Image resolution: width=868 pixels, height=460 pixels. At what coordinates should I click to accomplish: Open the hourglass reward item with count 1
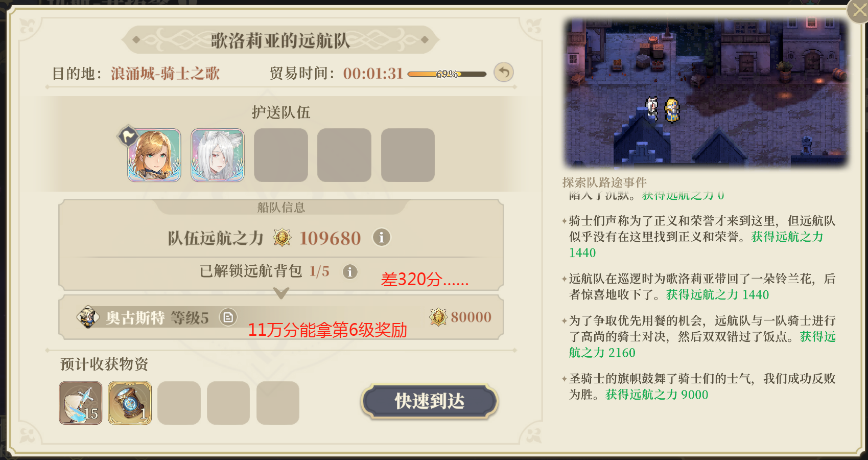tap(130, 403)
